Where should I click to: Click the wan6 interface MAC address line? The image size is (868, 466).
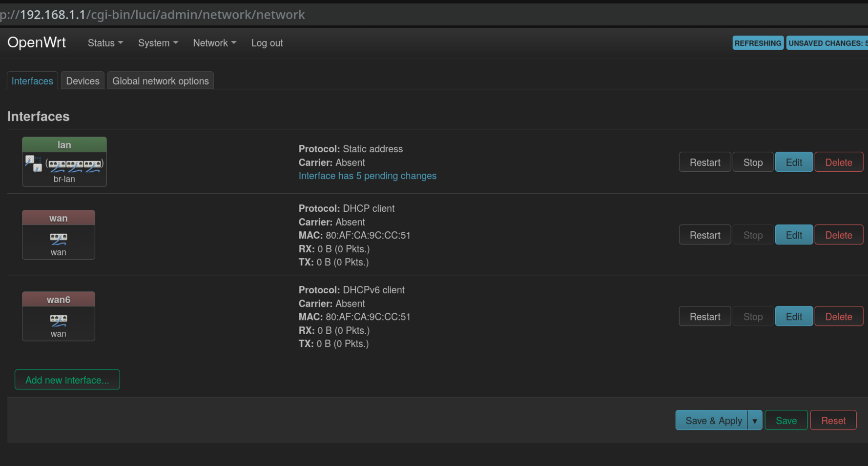point(354,317)
